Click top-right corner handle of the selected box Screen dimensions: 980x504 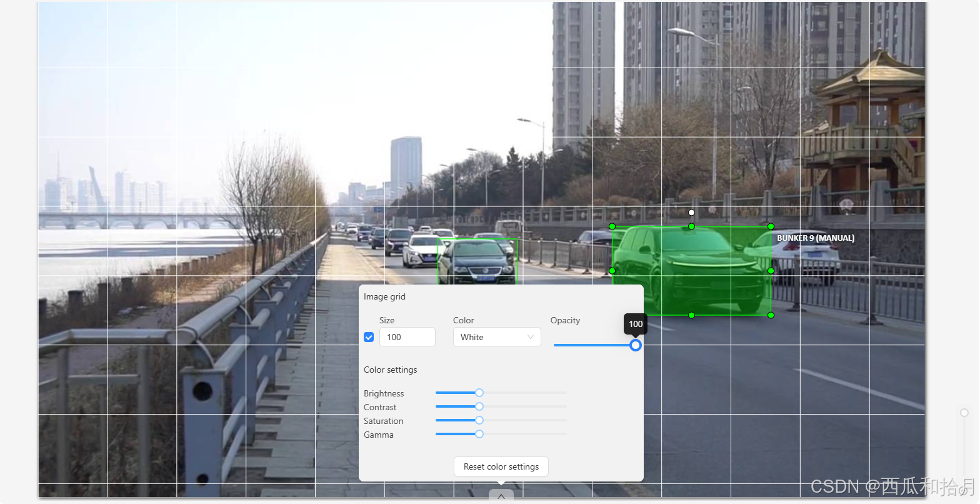coord(771,226)
